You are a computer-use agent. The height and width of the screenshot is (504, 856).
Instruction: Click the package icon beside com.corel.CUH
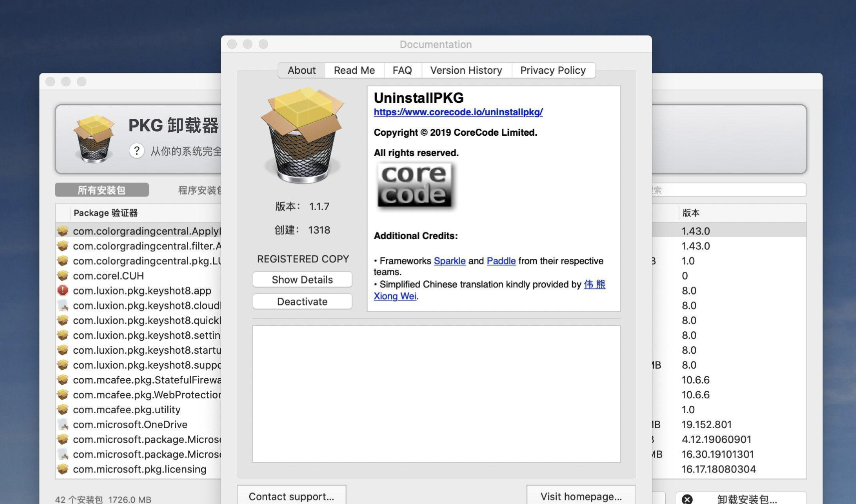pos(62,275)
